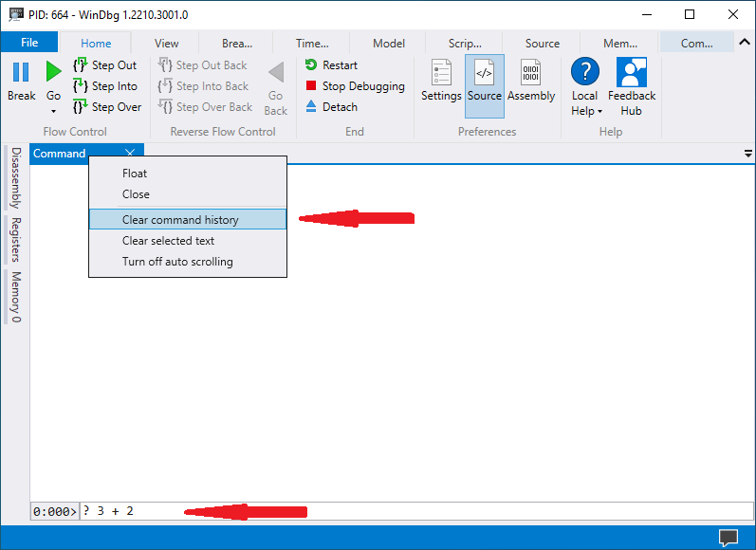The height and width of the screenshot is (550, 756).
Task: Open the Settings preferences icon
Action: click(441, 73)
